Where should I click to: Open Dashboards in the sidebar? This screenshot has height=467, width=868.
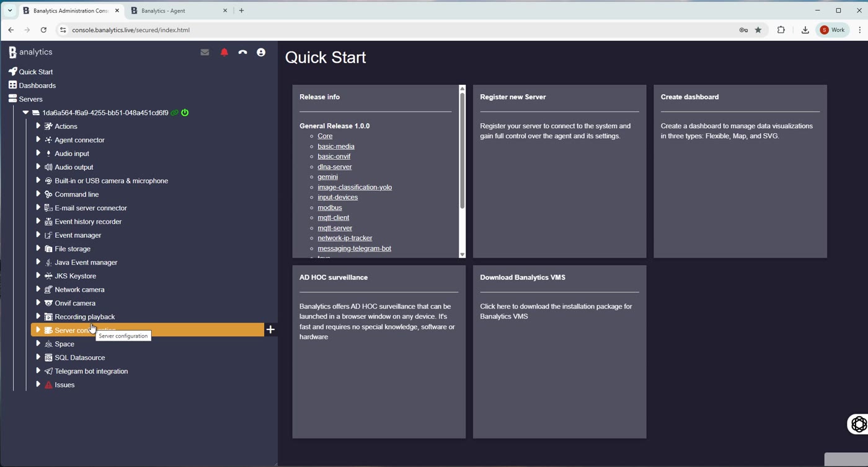[38, 85]
